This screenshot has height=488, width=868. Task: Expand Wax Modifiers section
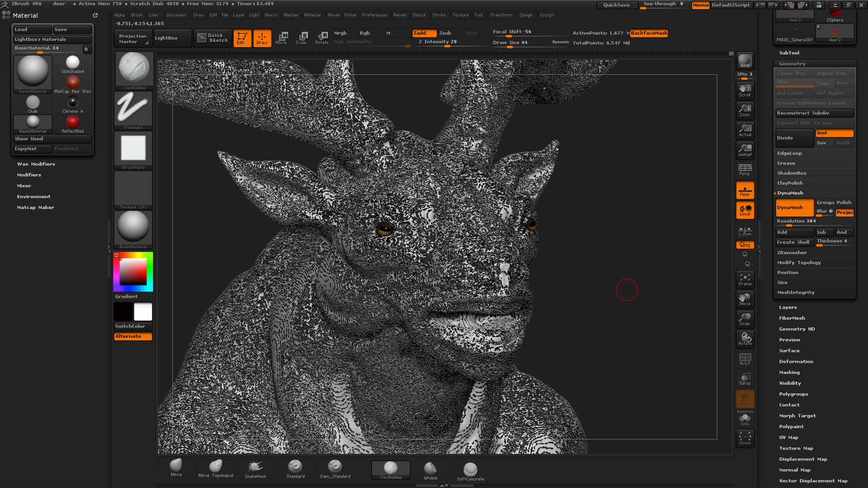click(36, 164)
